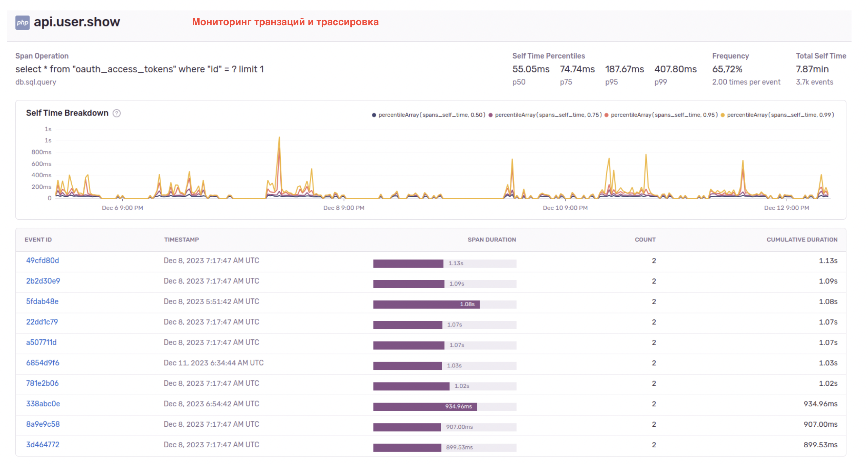Open event 49cfd80d
Viewport: 868px width, 464px height.
click(x=43, y=260)
